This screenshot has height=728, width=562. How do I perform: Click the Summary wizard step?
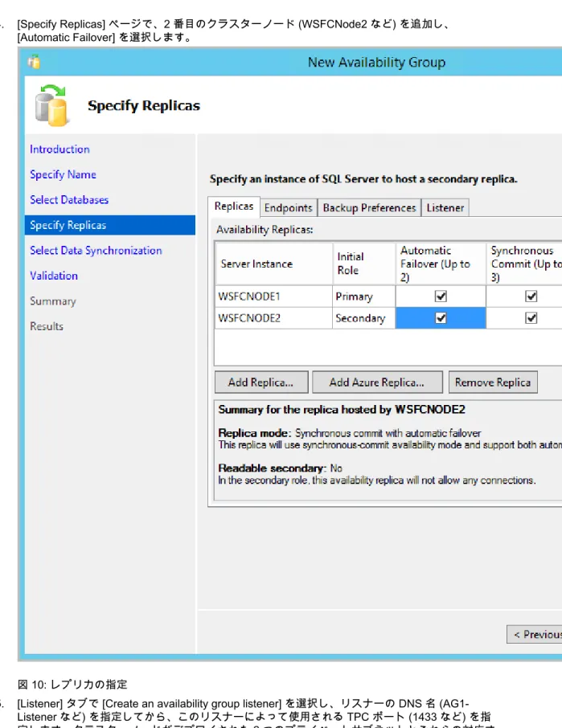(x=53, y=301)
